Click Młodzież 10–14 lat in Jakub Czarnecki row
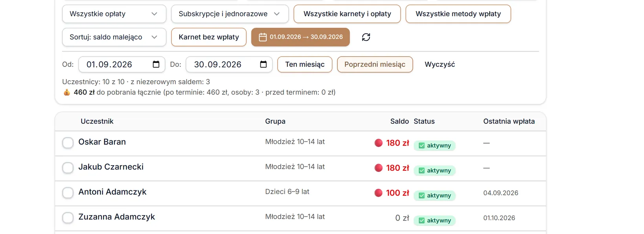This screenshot has height=234, width=644. pos(295,167)
